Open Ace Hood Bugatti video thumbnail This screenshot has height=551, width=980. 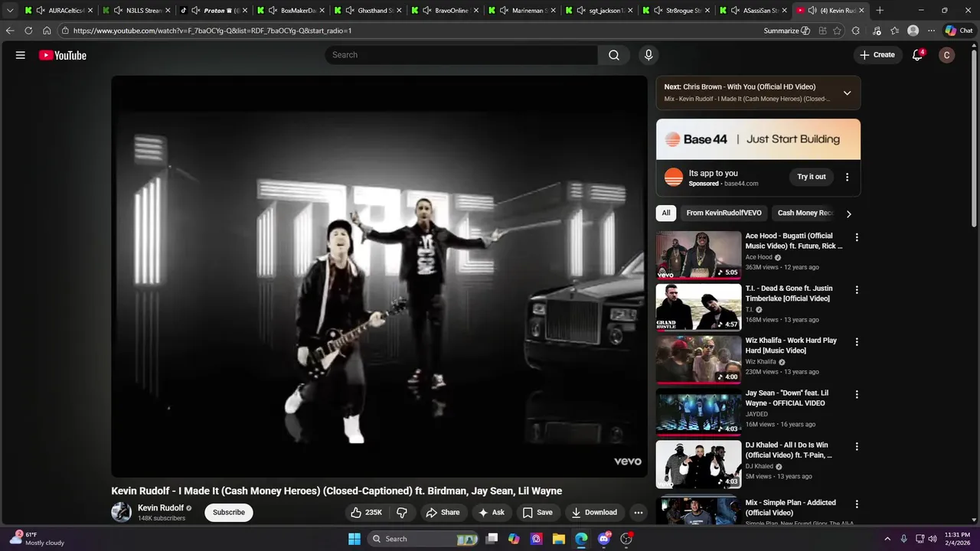point(698,255)
